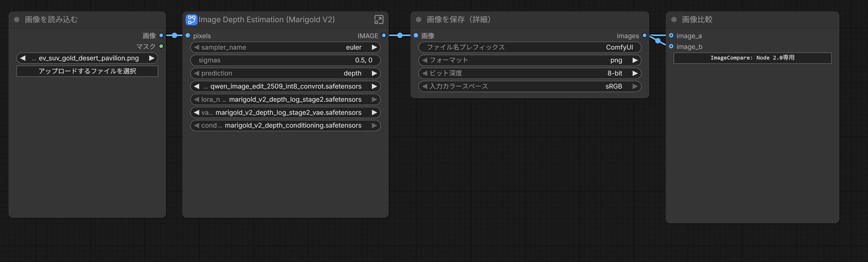The image size is (868, 262).
Task: Collapse the 画像比較 node via its dot
Action: coord(674,20)
